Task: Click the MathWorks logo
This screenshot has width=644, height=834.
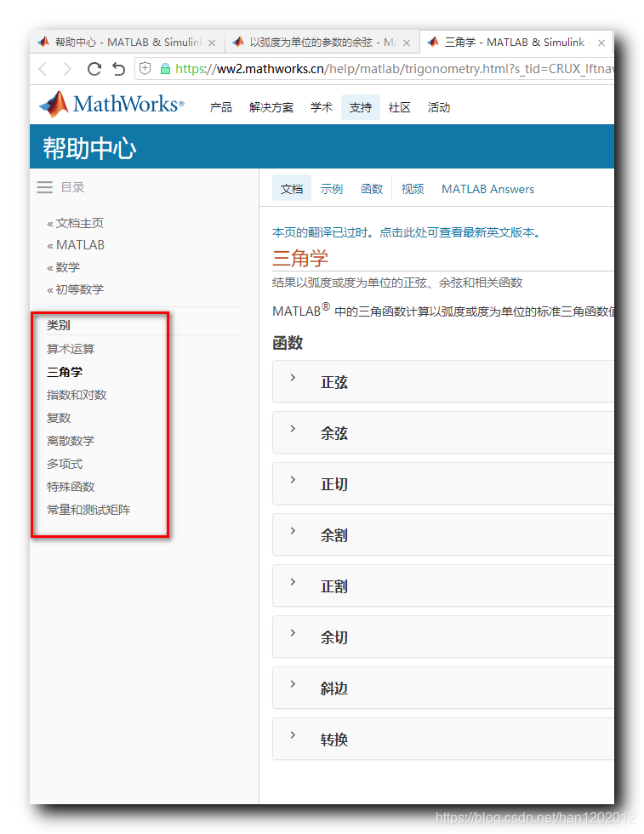Action: coord(111,104)
